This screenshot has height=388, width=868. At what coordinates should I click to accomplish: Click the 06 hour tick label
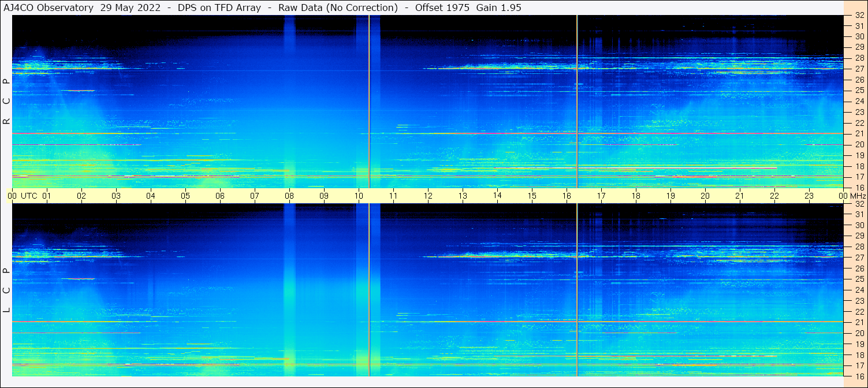220,196
